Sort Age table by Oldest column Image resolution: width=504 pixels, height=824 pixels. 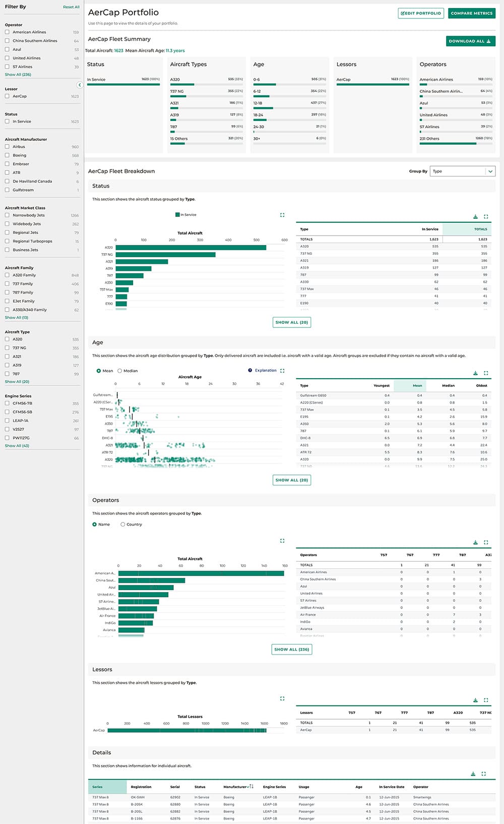[x=482, y=385]
